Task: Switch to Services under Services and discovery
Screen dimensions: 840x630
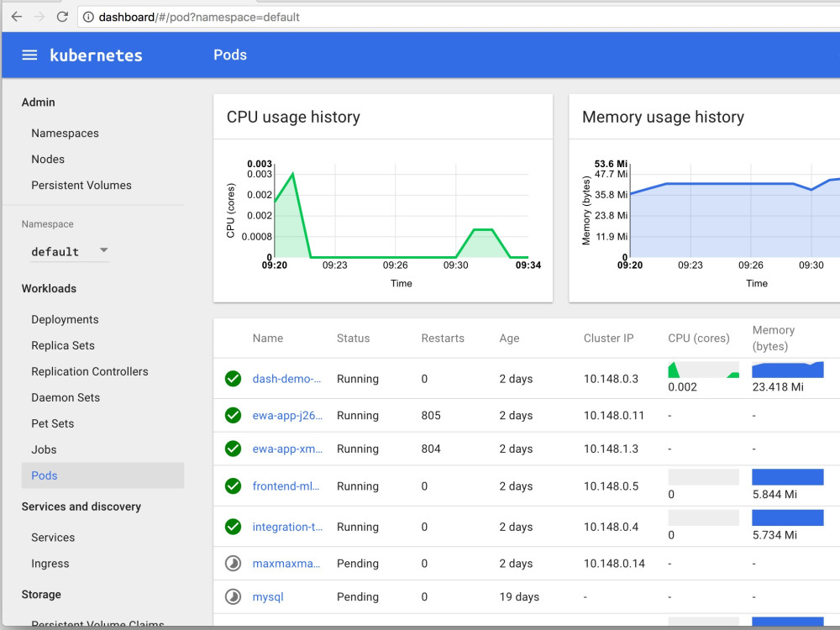Action: (53, 537)
